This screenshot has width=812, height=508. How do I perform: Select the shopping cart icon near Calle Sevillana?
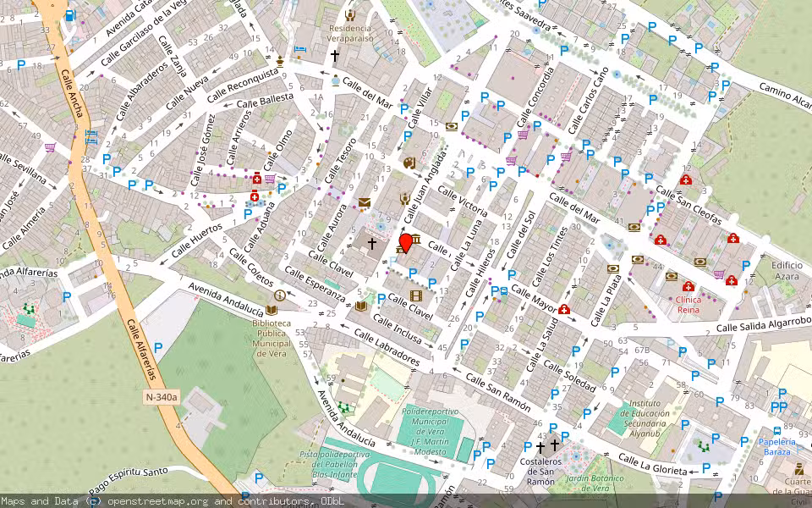tap(50, 147)
